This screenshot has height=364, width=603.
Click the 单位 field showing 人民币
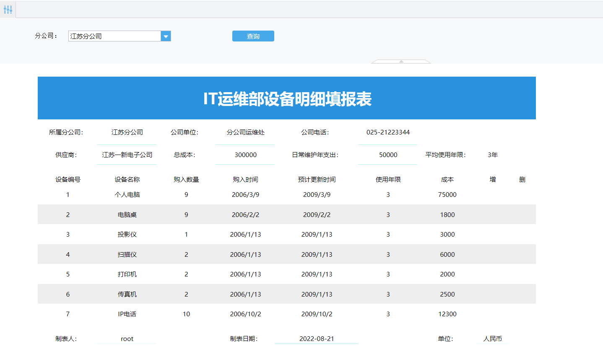[492, 339]
